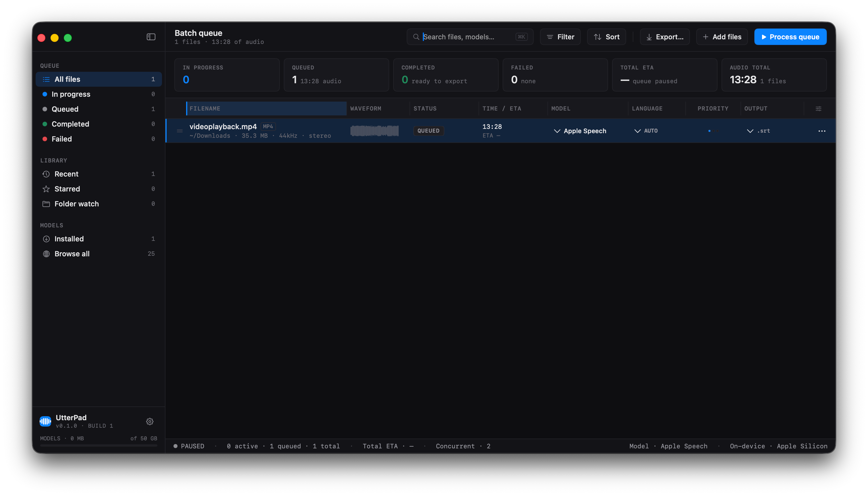Select All files in sidebar
Viewport: 868px width, 496px height.
99,80
